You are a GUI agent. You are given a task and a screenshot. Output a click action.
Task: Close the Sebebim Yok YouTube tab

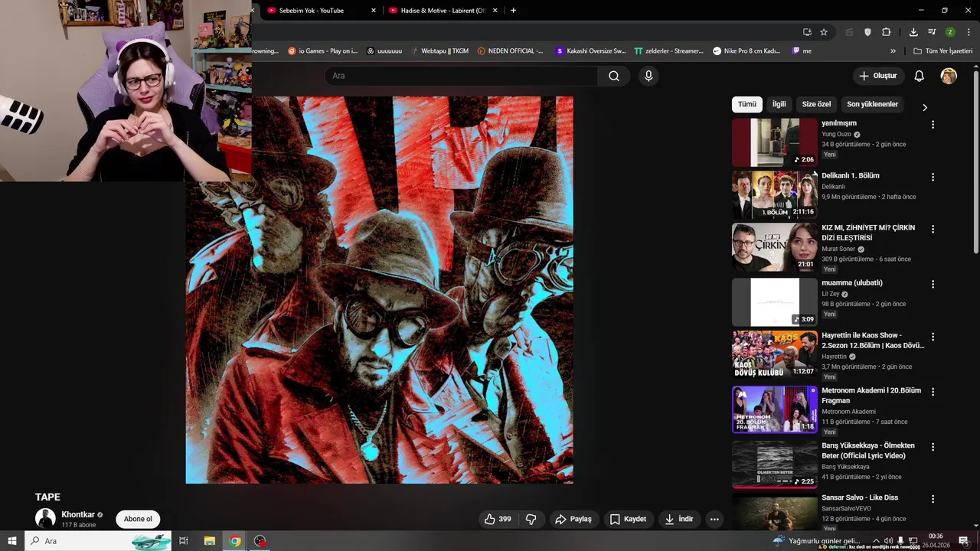[374, 11]
